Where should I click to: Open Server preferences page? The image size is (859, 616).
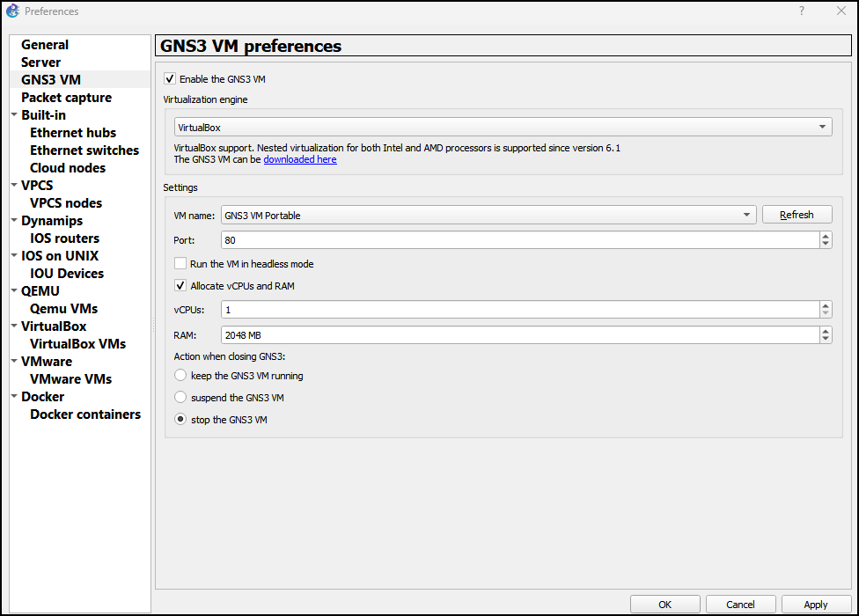(x=40, y=62)
